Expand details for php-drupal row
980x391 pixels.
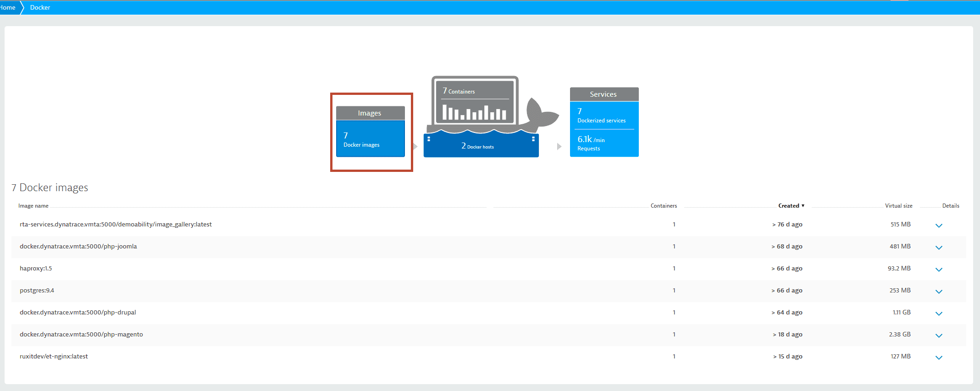click(939, 314)
